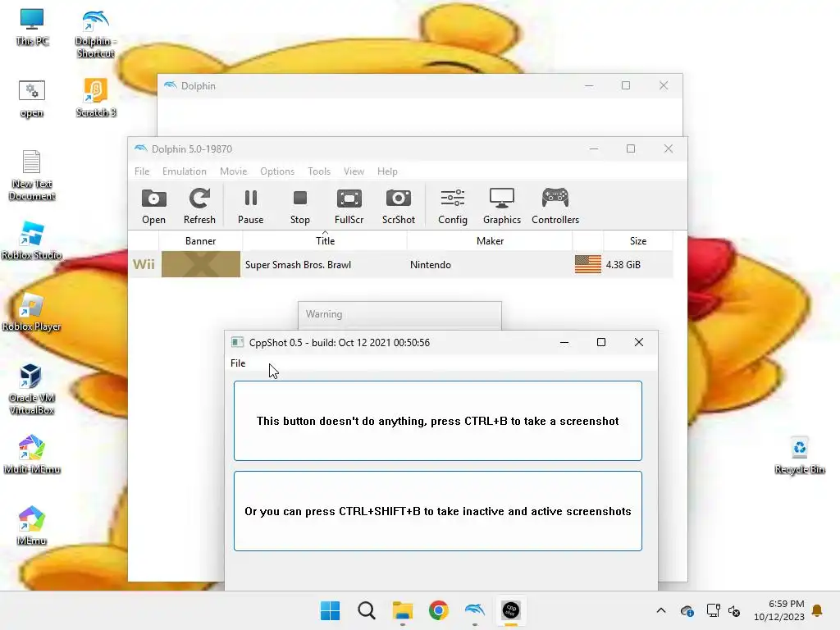Screen dimensions: 840x630
Task: Toggle fullscreen with the FullScr icon
Action: click(349, 206)
